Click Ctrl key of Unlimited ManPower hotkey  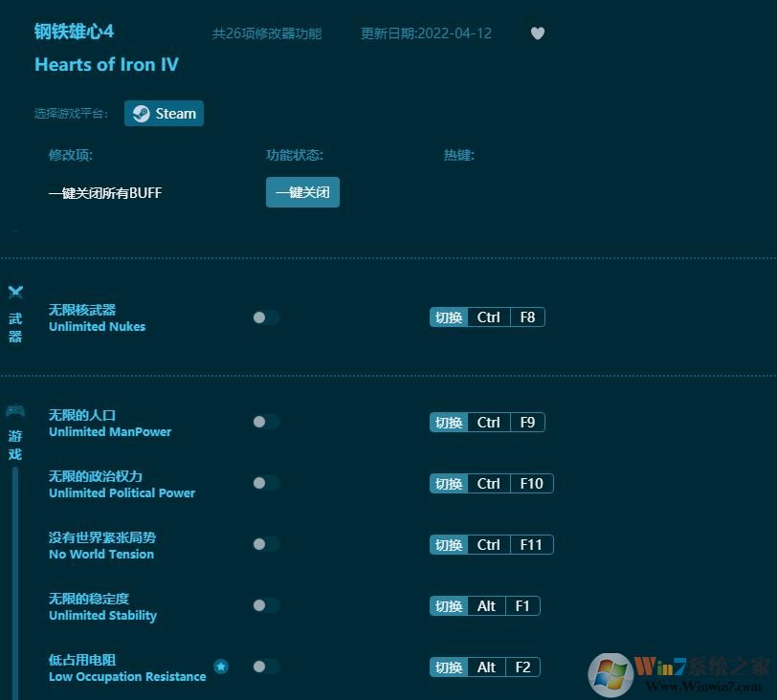[x=489, y=423]
